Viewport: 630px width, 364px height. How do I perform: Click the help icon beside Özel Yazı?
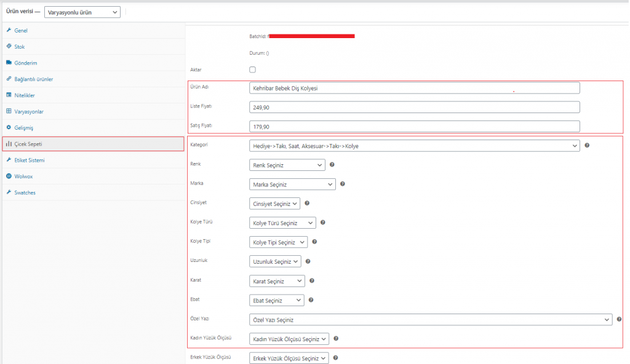619,319
